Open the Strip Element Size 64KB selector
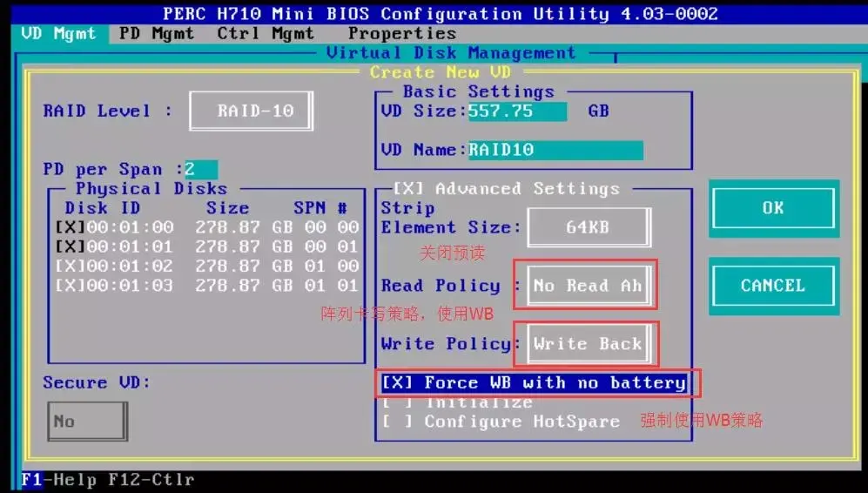This screenshot has width=868, height=493. (x=589, y=227)
